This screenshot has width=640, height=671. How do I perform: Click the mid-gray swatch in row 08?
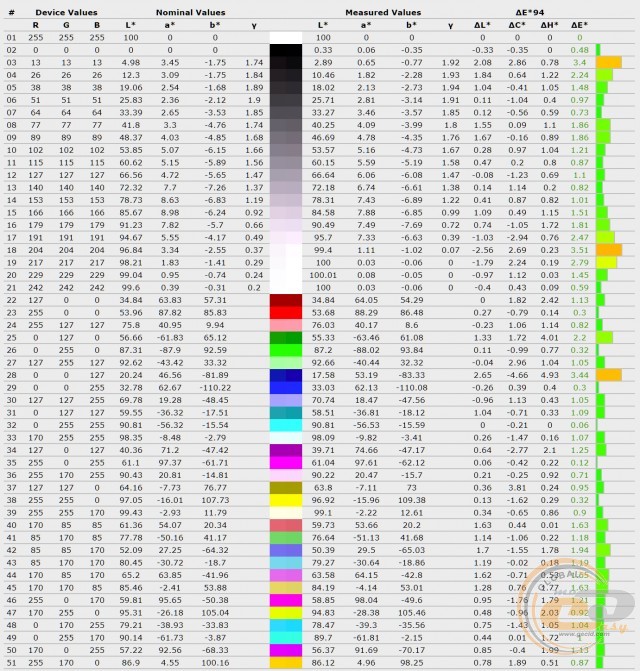click(286, 125)
